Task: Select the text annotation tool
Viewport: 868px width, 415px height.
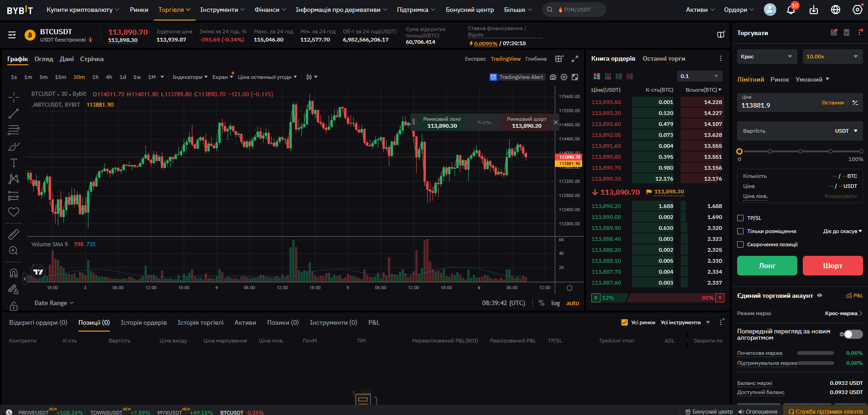Action: 14,163
